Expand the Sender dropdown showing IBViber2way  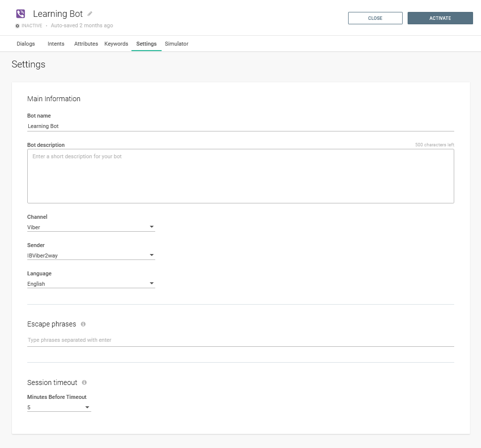[91, 256]
